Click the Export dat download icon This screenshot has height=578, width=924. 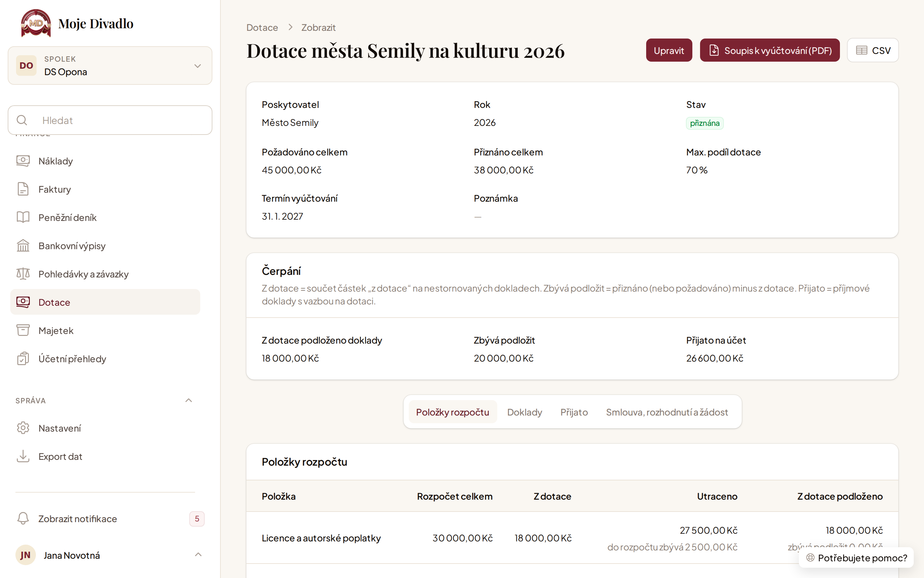pos(23,456)
